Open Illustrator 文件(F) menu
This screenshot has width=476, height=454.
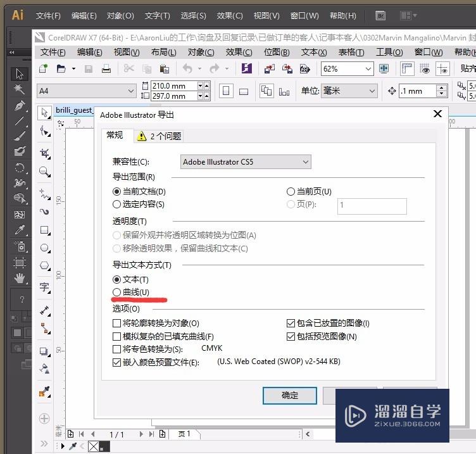coord(48,15)
